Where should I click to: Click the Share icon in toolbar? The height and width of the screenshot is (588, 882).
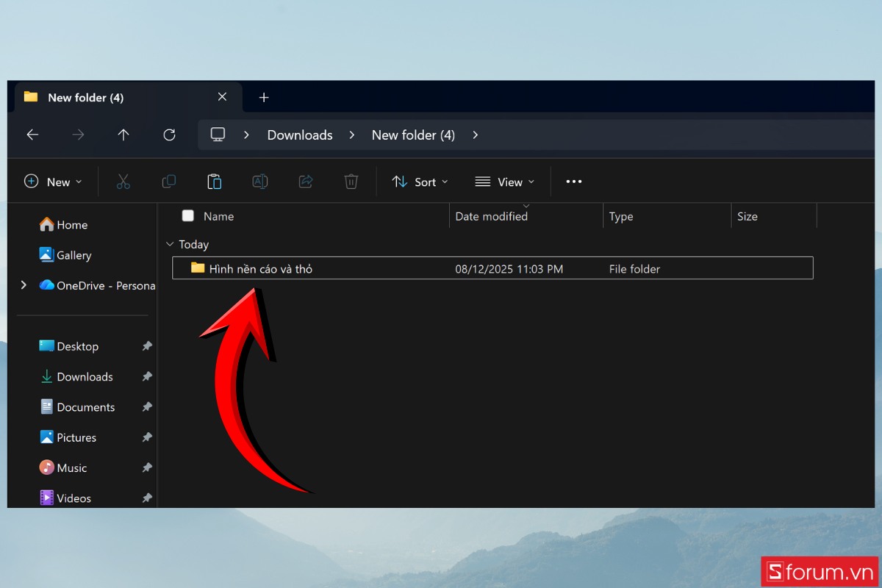pyautogui.click(x=306, y=182)
